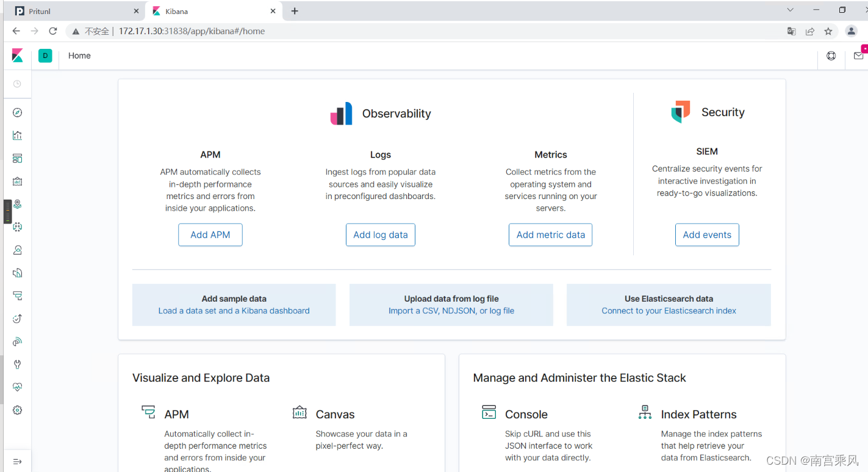Open the Index Patterns heading link
This screenshot has height=472, width=868.
[x=699, y=415]
